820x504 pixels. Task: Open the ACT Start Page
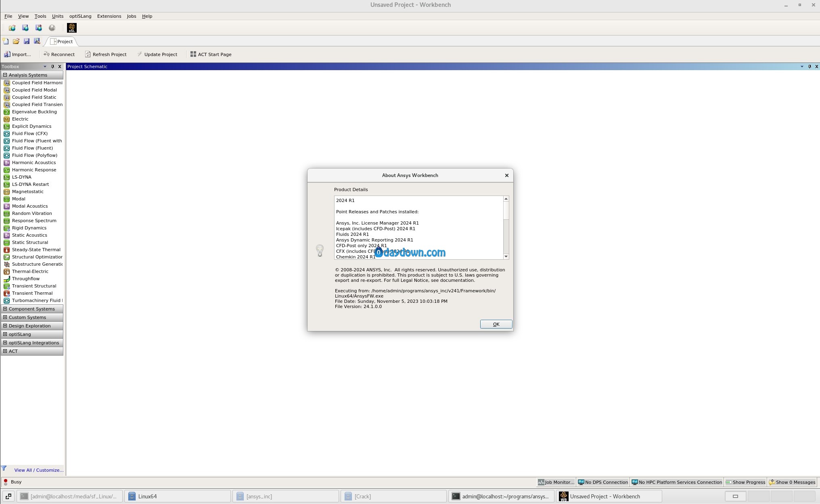click(x=211, y=54)
